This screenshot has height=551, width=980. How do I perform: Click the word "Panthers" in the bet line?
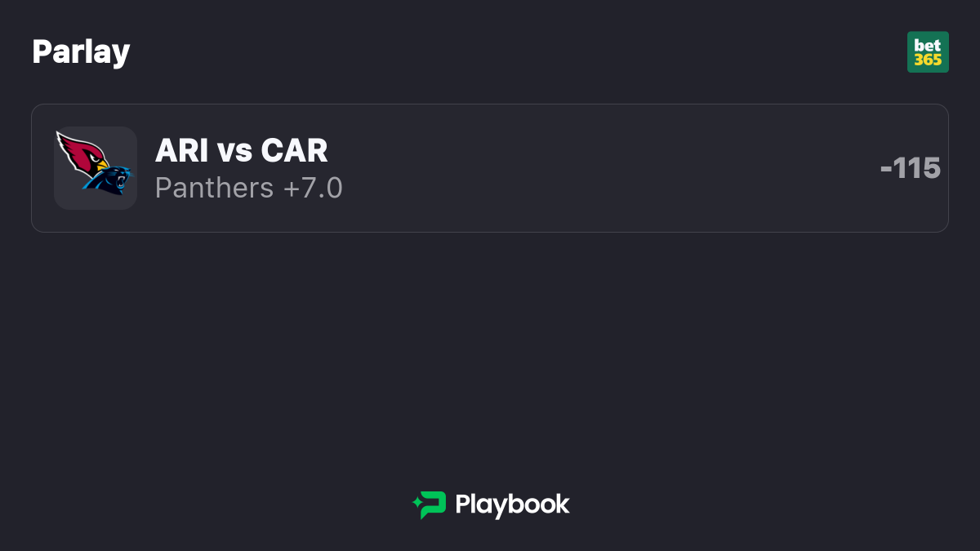[215, 188]
